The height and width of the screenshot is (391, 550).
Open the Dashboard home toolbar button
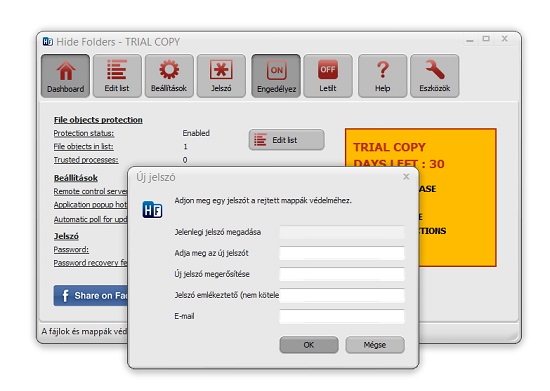point(65,76)
